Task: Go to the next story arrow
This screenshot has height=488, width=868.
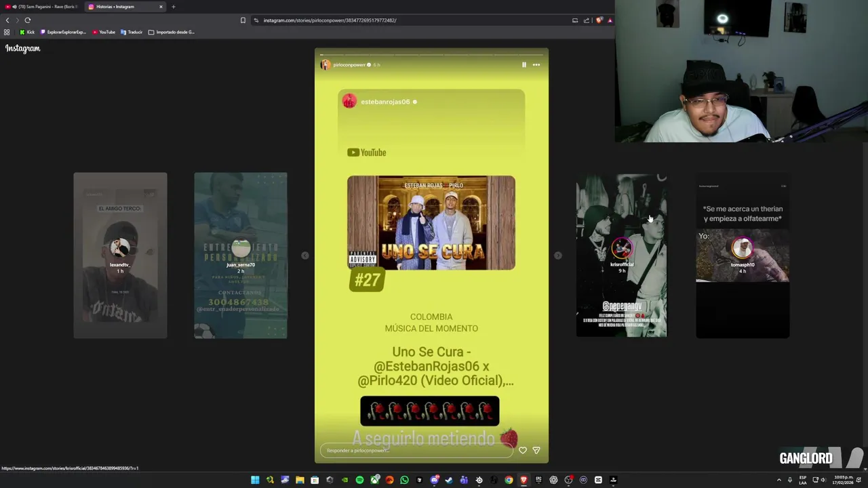Action: (557, 256)
